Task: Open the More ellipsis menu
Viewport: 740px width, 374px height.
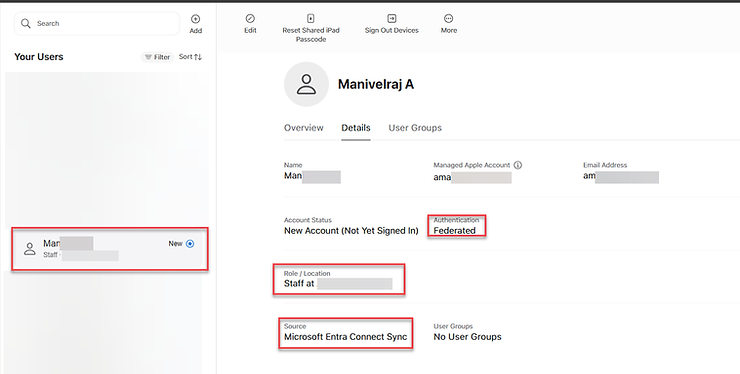Action: click(x=448, y=18)
